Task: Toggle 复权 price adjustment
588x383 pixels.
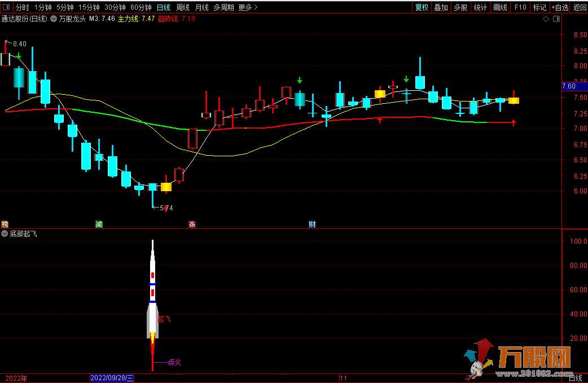Action: click(422, 7)
